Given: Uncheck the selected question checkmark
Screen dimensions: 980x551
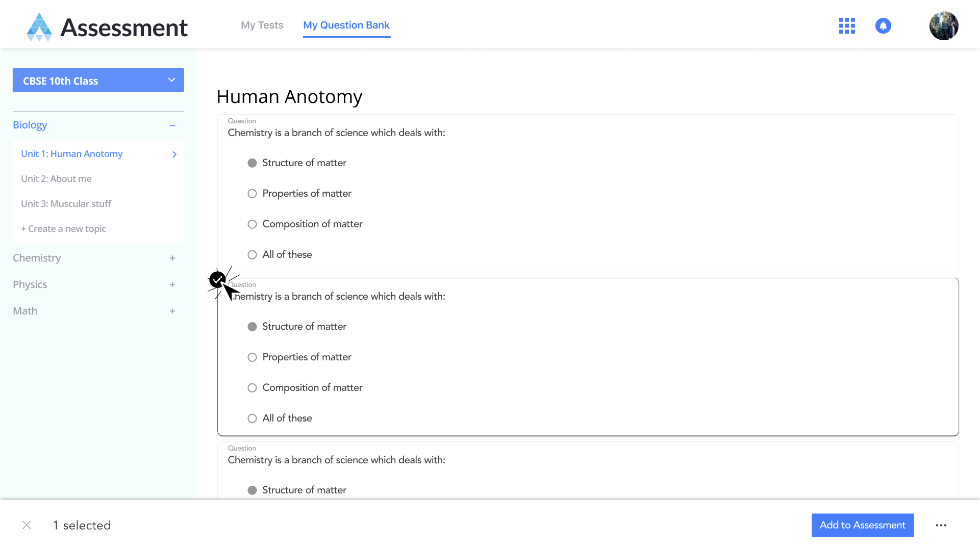Looking at the screenshot, I should point(217,279).
